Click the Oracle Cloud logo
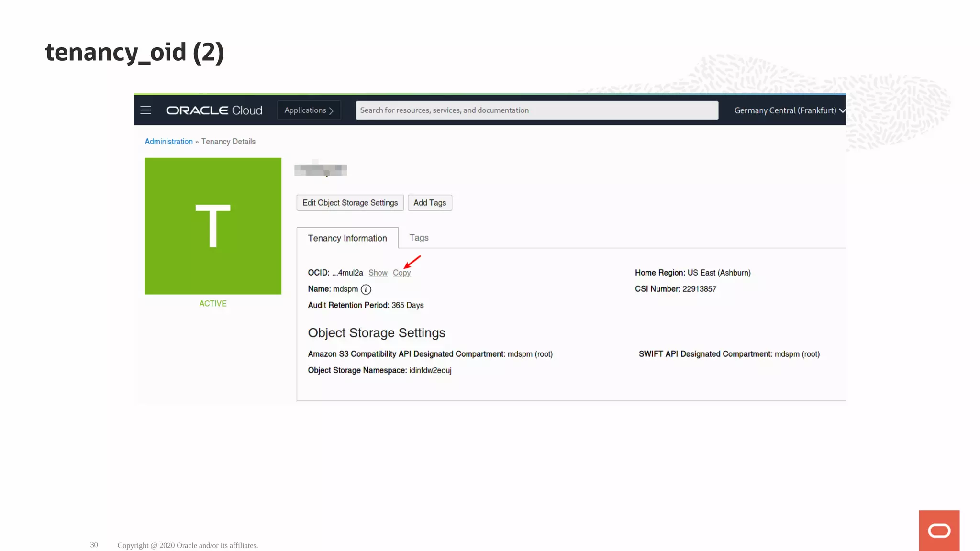The height and width of the screenshot is (551, 980). [214, 110]
